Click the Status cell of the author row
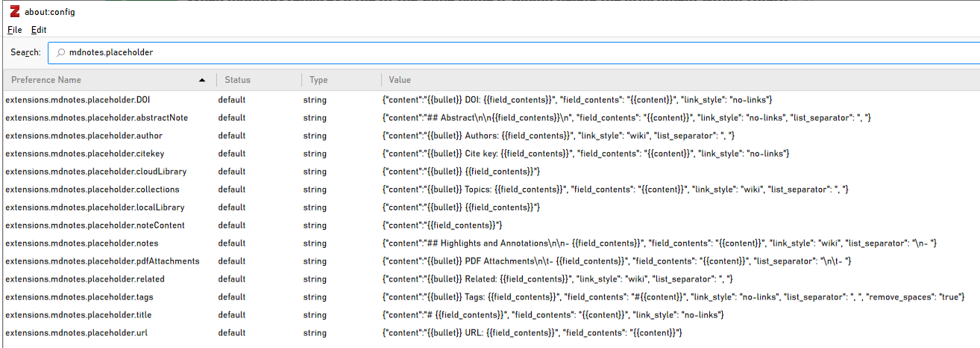Viewport: 980px width, 348px height. click(232, 135)
